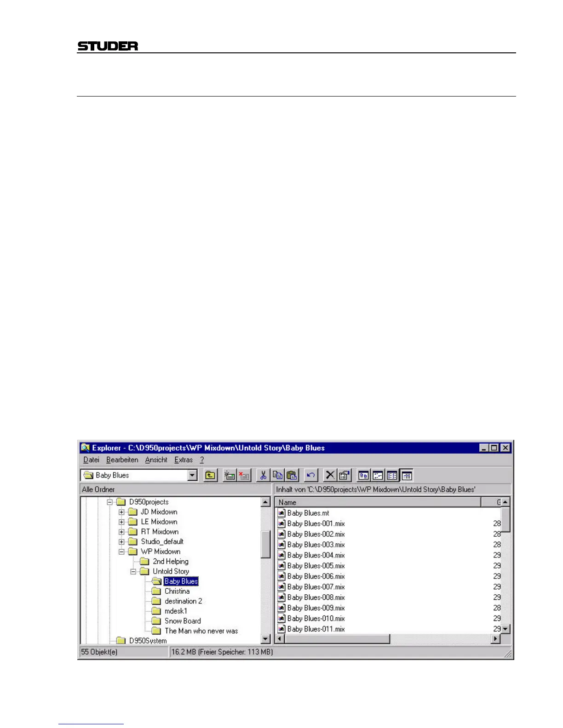The height and width of the screenshot is (728, 563).
Task: Click the folder tree vertical scrollbar thumb
Action: pyautogui.click(x=265, y=545)
